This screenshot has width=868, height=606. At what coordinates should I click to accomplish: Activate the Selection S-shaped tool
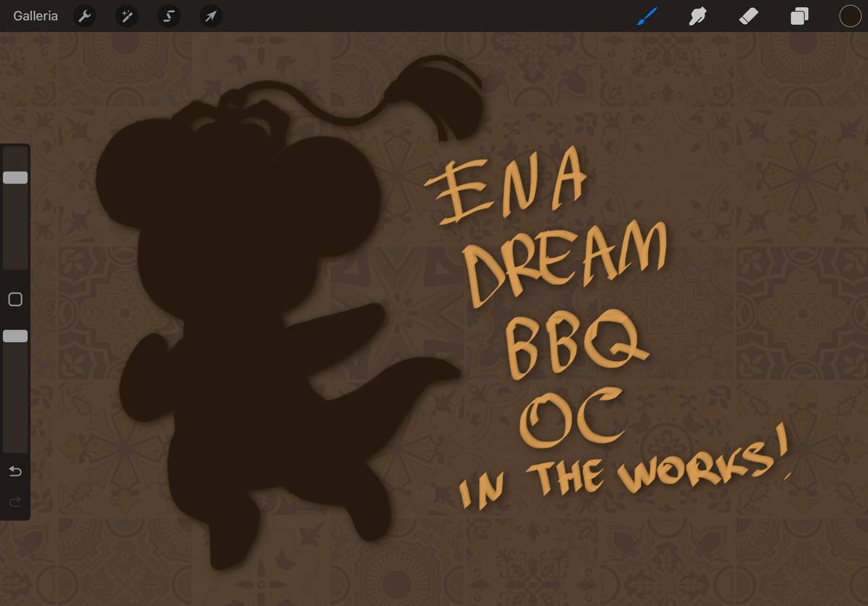(169, 16)
